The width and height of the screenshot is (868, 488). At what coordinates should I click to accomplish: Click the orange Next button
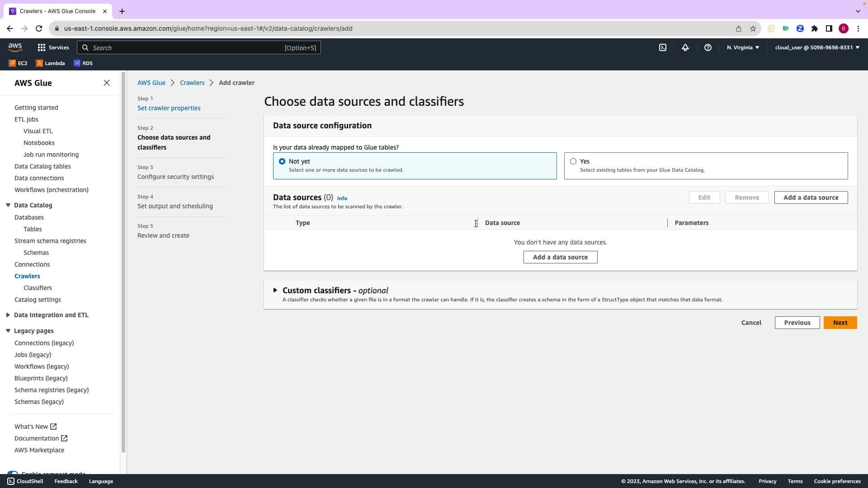coord(840,323)
